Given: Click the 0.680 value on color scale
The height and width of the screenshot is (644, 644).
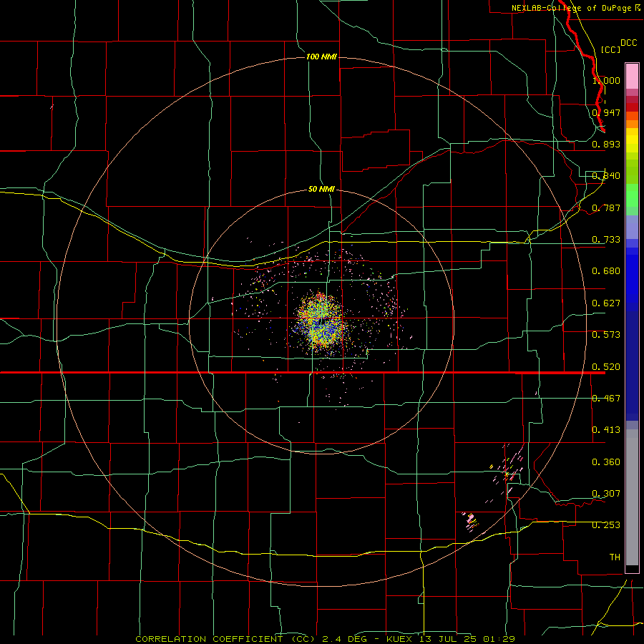Looking at the screenshot, I should tap(606, 271).
